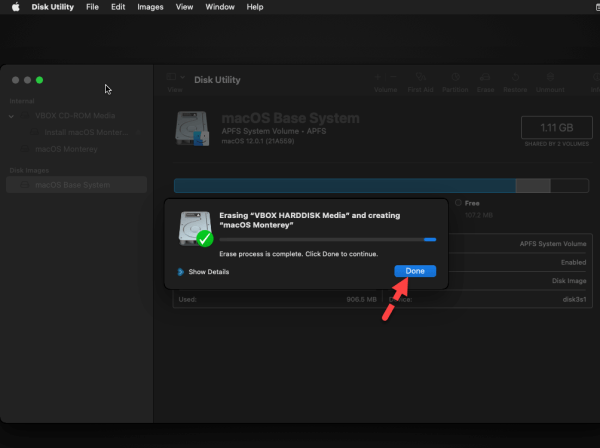This screenshot has width=600, height=448.
Task: Click the 1.11 GB capacity box
Action: (x=557, y=127)
